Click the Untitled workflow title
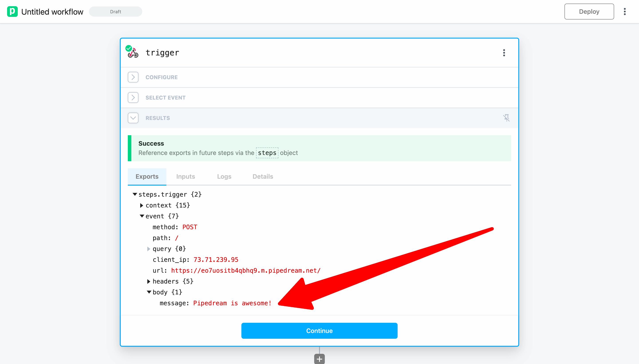639x364 pixels. [52, 12]
